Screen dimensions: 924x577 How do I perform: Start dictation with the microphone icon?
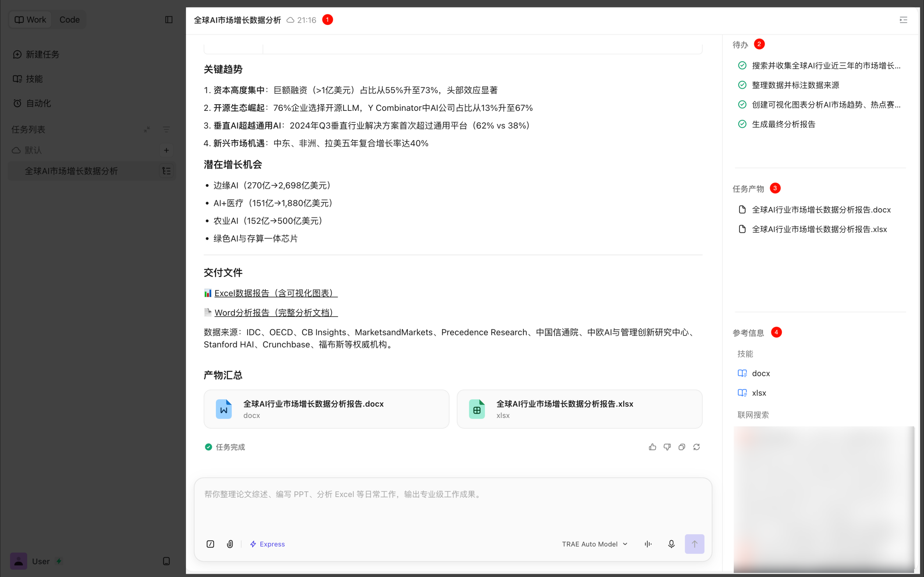(x=671, y=544)
